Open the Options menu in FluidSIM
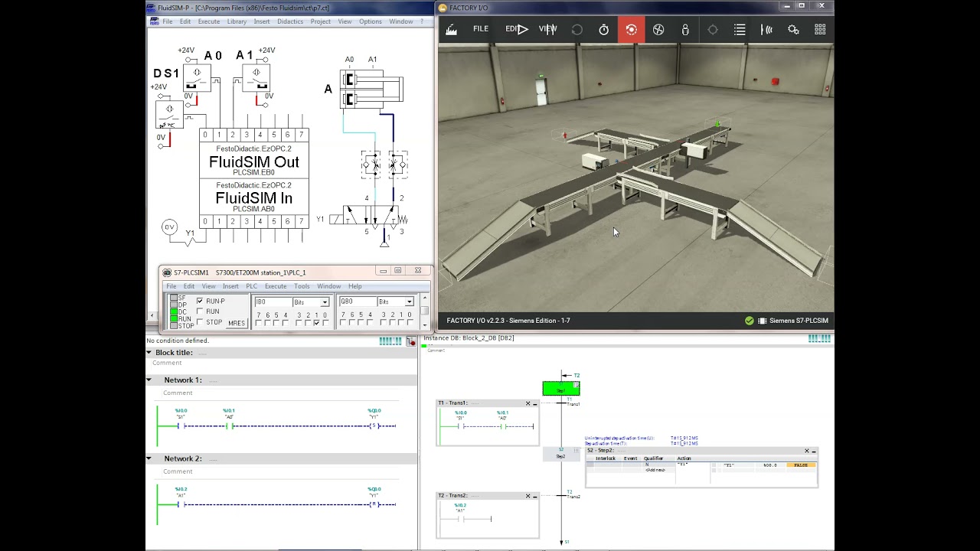980x551 pixels. coord(371,21)
